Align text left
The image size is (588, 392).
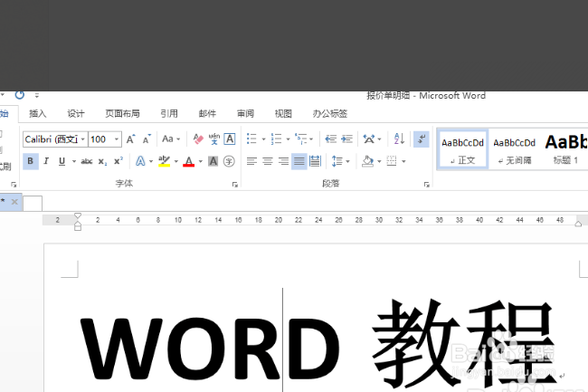pos(251,161)
